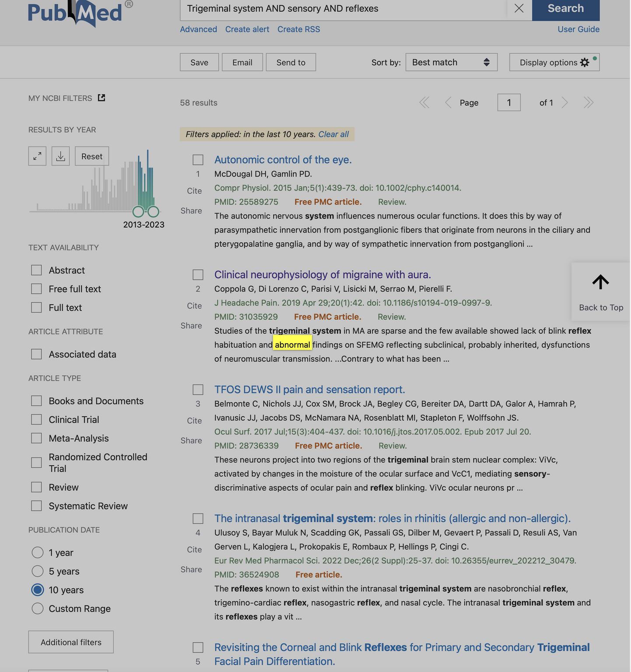Viewport: 631px width, 672px height.
Task: Check the Meta-Analysis article type
Action: (37, 438)
